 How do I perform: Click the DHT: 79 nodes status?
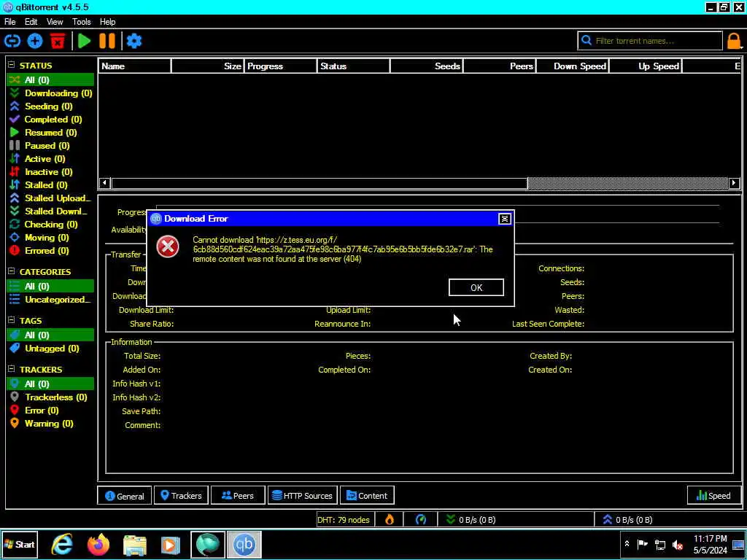point(344,519)
